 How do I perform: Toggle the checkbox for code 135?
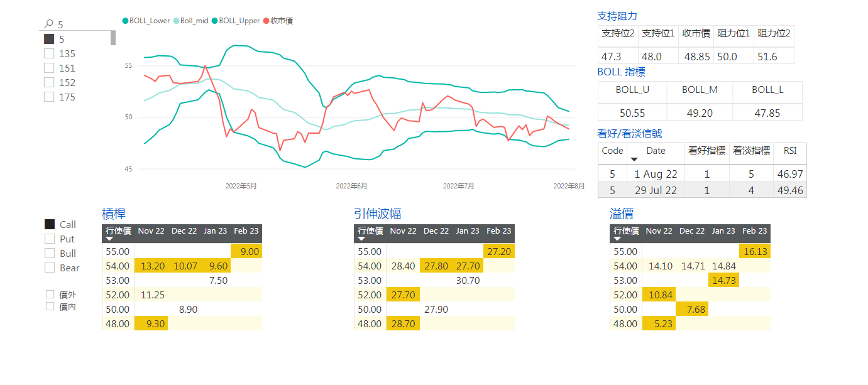[49, 53]
